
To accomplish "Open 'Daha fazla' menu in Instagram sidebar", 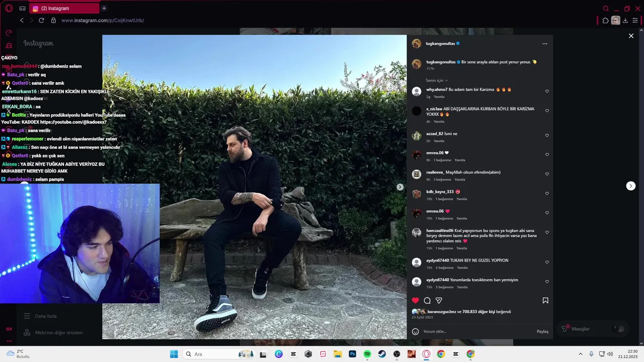I will pyautogui.click(x=40, y=316).
